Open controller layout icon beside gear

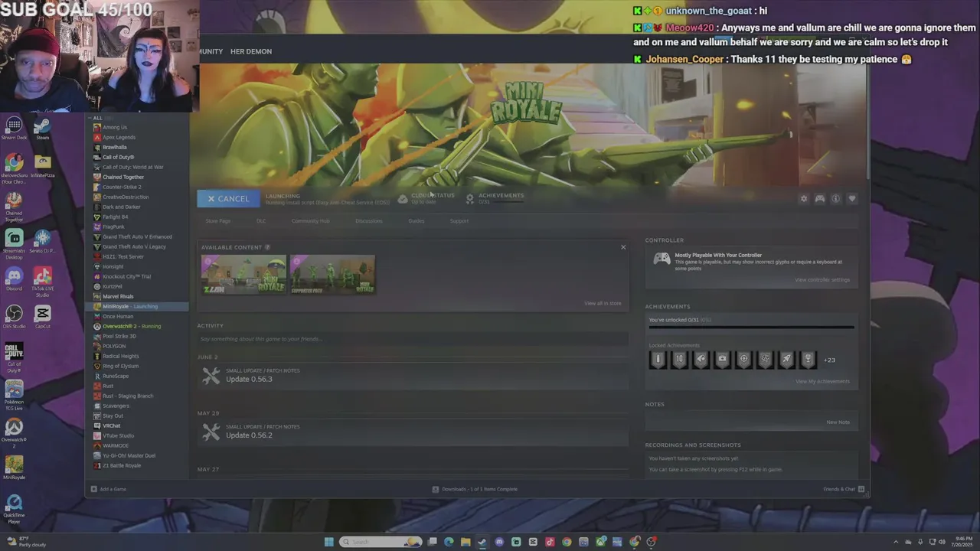pos(820,199)
